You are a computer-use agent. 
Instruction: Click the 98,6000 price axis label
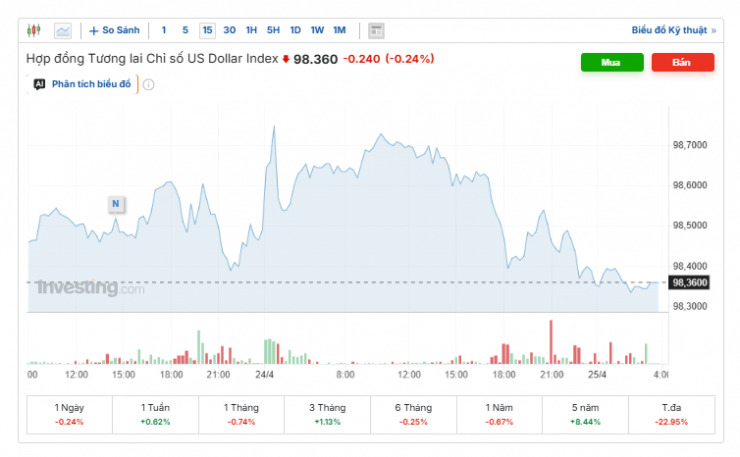click(x=690, y=185)
